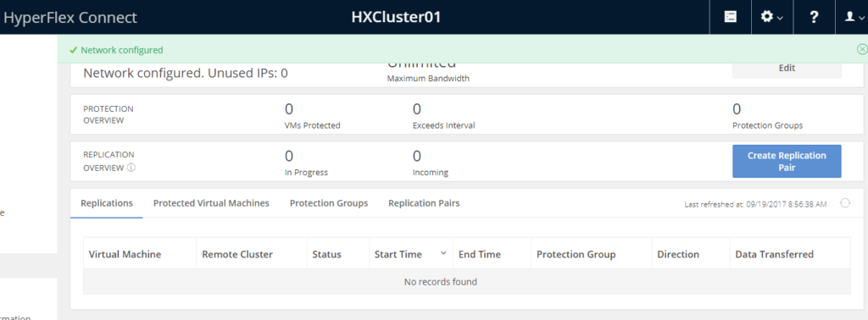
Task: Open the Replication Pairs tab
Action: point(424,203)
